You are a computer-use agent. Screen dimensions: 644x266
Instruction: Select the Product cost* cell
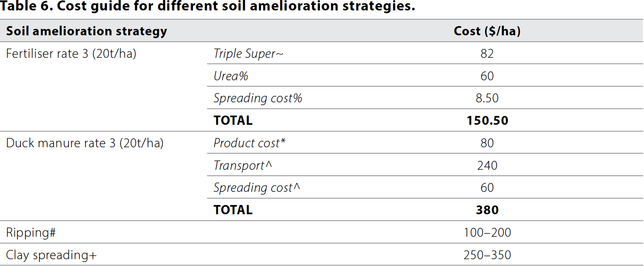250,143
